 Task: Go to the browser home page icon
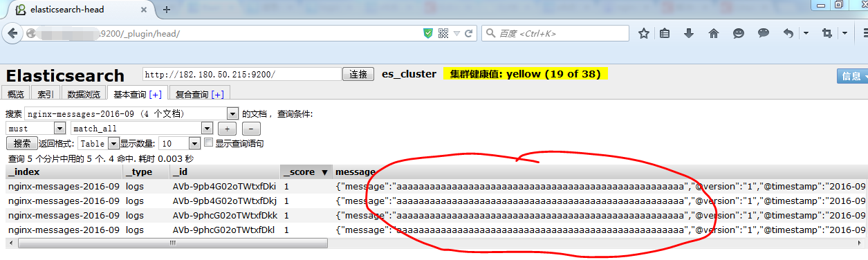(x=714, y=33)
